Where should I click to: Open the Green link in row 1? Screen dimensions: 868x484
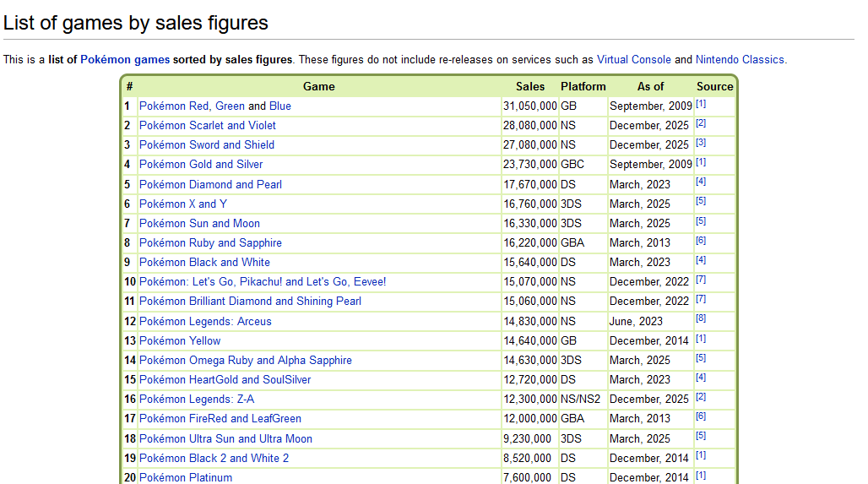point(230,106)
